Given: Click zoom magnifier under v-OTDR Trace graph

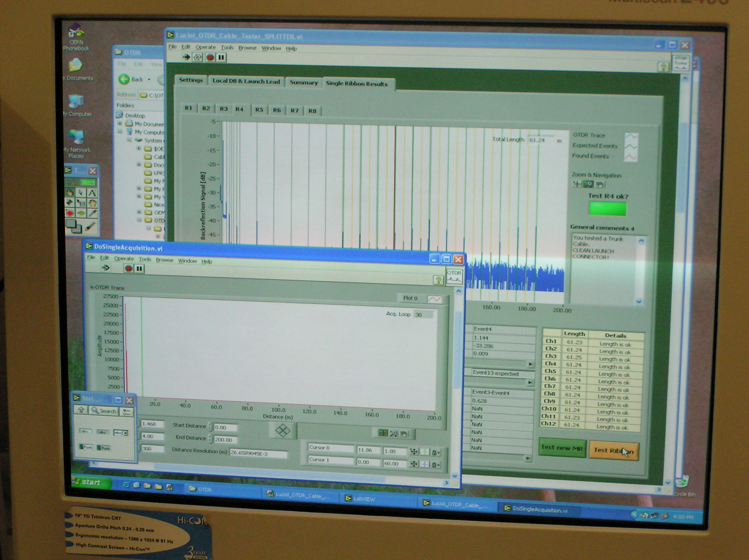Looking at the screenshot, I should click(x=393, y=433).
